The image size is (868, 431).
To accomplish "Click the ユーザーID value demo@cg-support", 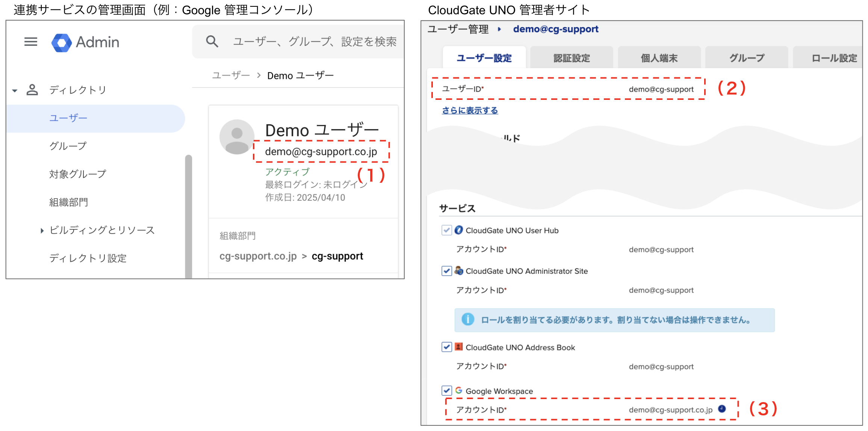I will coord(661,89).
